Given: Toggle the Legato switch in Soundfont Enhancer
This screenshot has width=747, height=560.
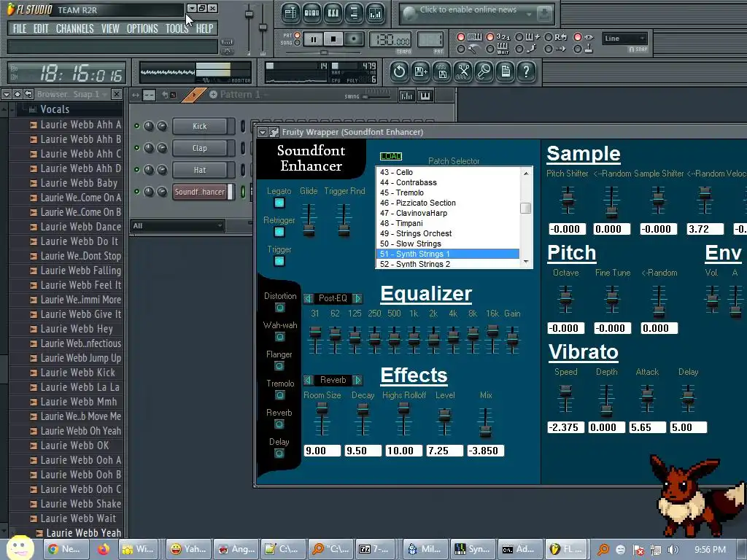Looking at the screenshot, I should click(x=279, y=203).
